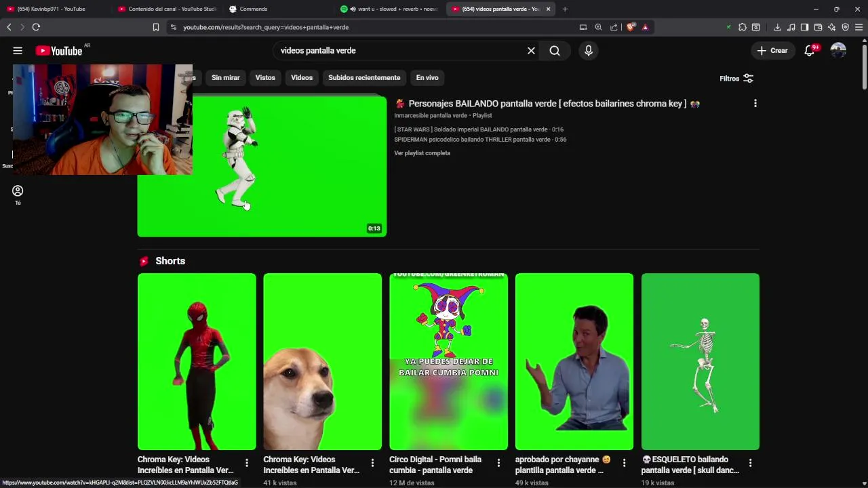This screenshot has width=868, height=488.
Task: Switch to want u slowed + reverb tab
Action: pyautogui.click(x=389, y=9)
